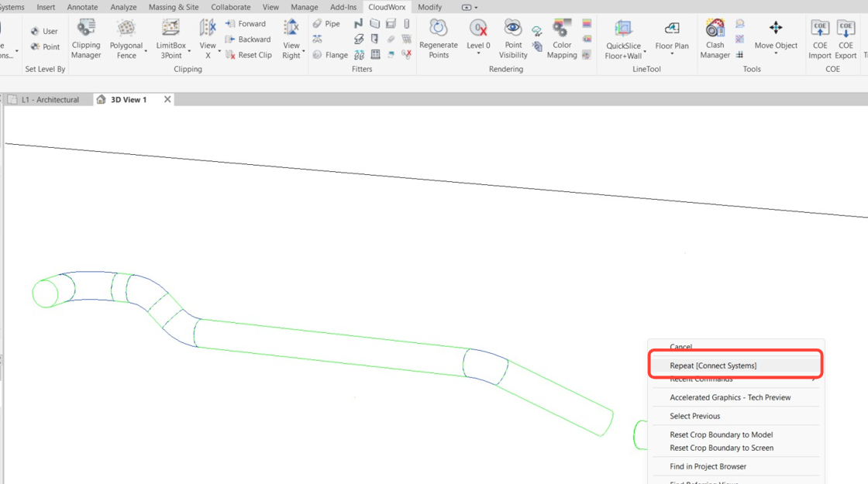The height and width of the screenshot is (484, 868).
Task: Open the Floor Plan dropdown arrow
Action: coord(672,53)
